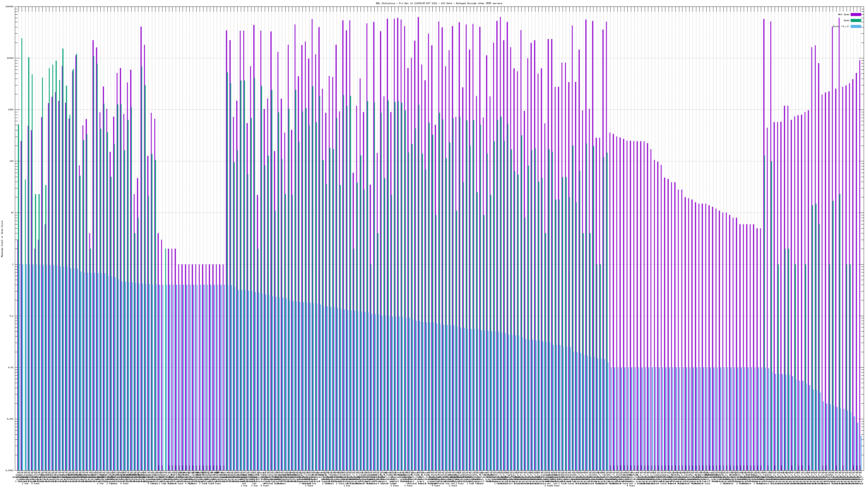The image size is (868, 488).
Task: Click the 10000 y-axis tick label
Action: click(11, 58)
